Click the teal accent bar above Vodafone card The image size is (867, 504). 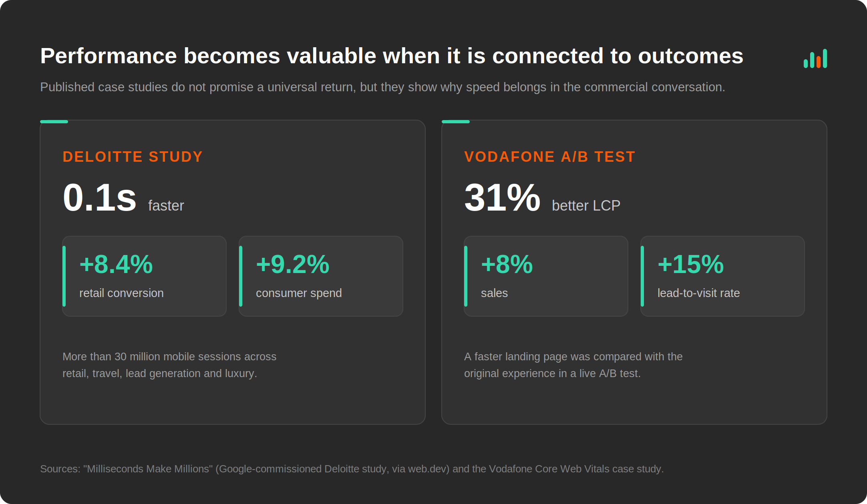tap(456, 122)
